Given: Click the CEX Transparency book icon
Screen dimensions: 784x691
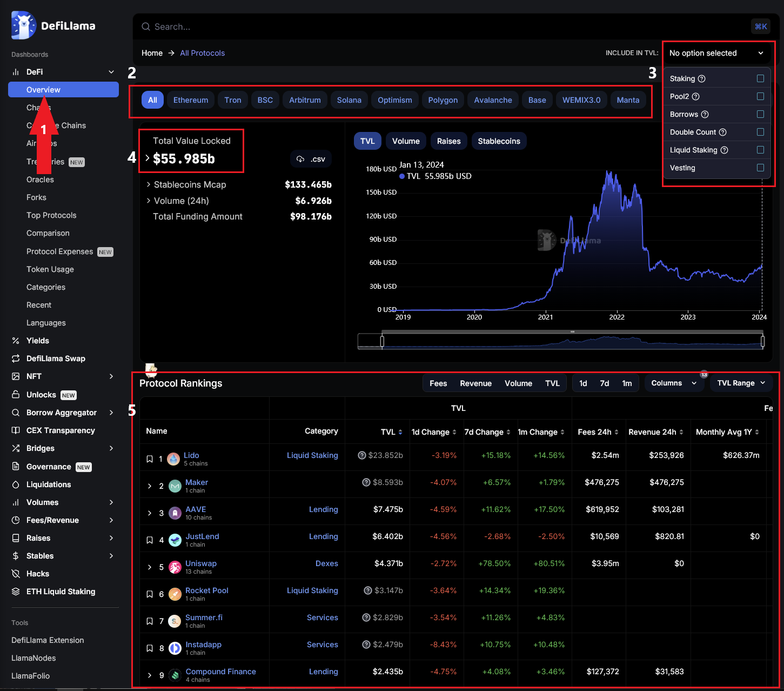Looking at the screenshot, I should click(16, 430).
